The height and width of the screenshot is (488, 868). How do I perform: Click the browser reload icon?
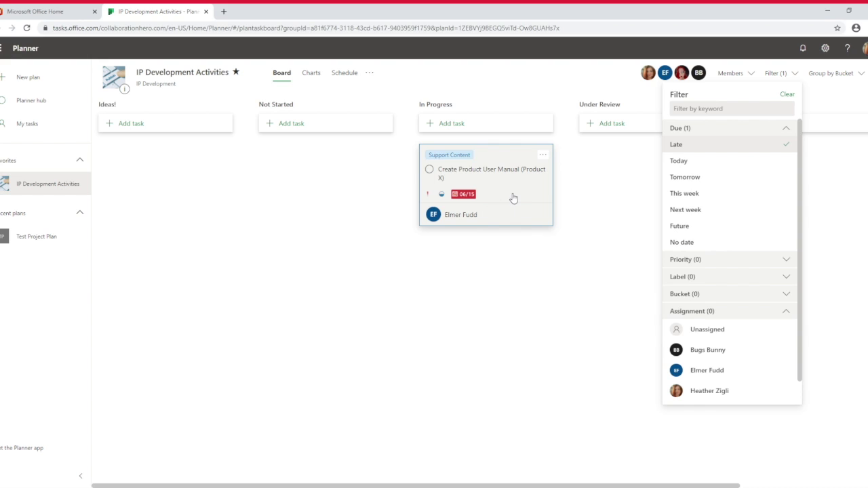pyautogui.click(x=26, y=28)
